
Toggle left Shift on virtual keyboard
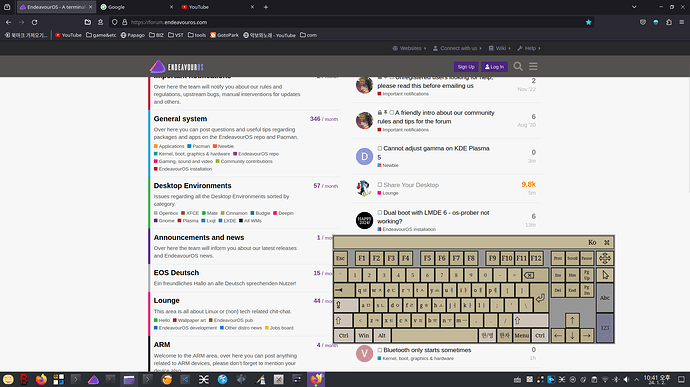tap(343, 320)
